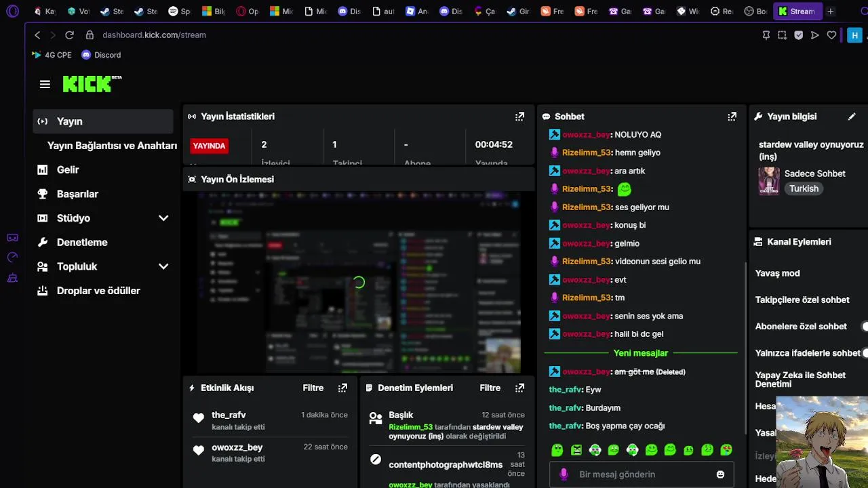This screenshot has width=868, height=488.
Task: Click the Turkish language tag
Action: [804, 189]
